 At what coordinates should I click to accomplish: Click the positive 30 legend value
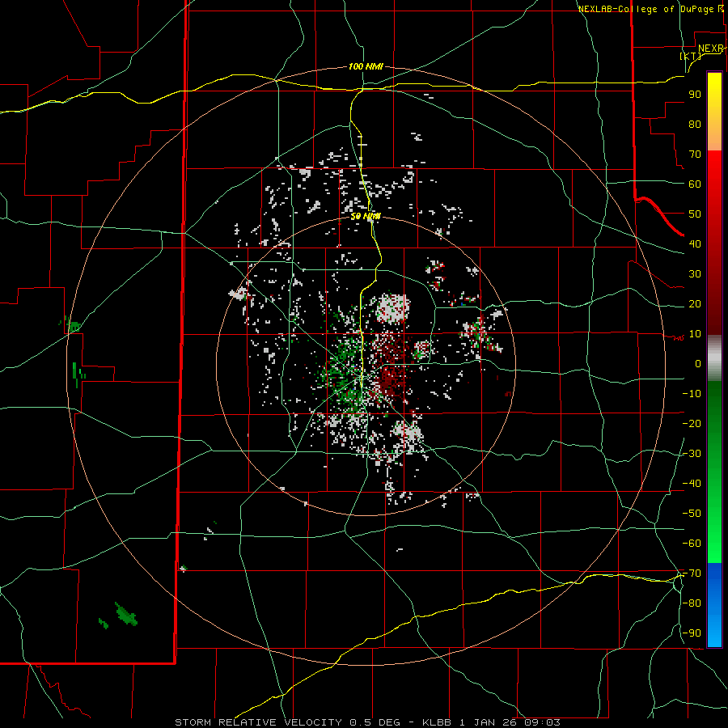pos(695,274)
